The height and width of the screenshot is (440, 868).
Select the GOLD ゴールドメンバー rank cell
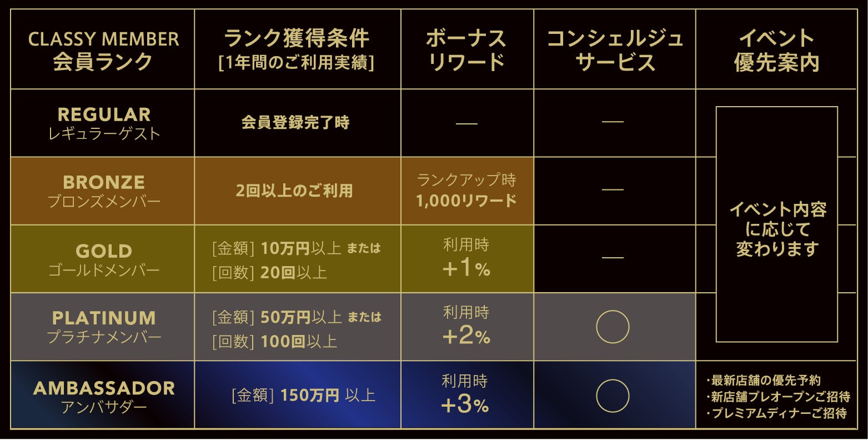click(103, 259)
